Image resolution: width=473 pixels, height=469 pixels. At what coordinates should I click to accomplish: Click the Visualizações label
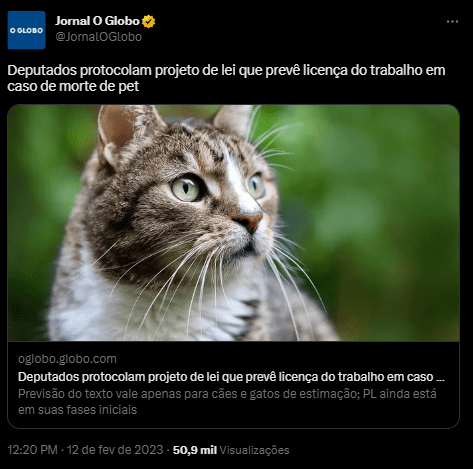coord(254,450)
